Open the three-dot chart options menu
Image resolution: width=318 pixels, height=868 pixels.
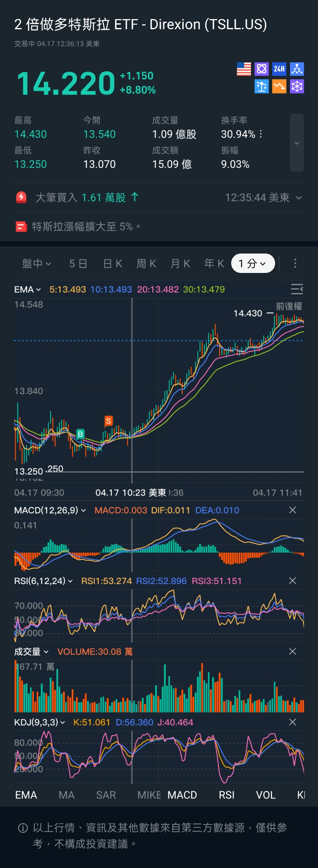[x=295, y=264]
